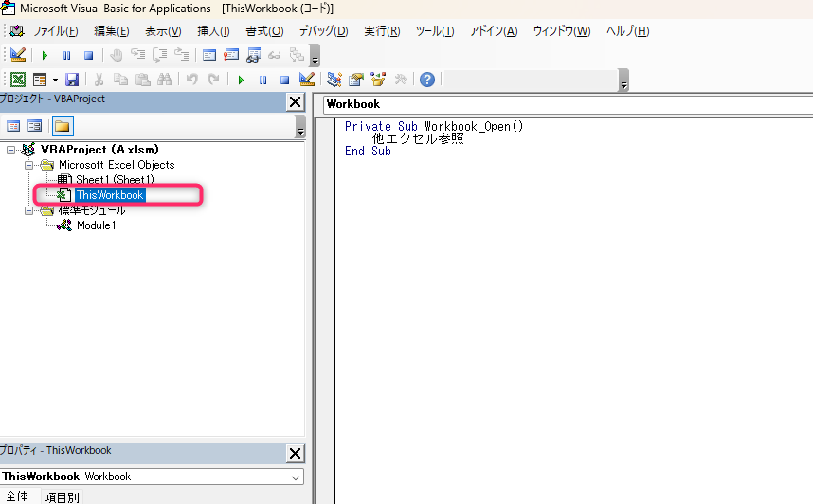Open the ツール(T) menu

(435, 31)
